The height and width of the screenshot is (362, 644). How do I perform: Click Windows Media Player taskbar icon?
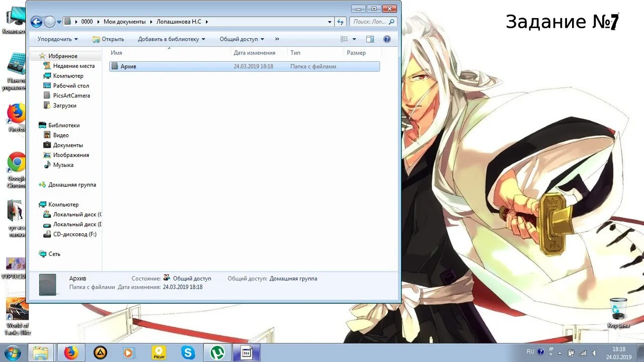[129, 353]
